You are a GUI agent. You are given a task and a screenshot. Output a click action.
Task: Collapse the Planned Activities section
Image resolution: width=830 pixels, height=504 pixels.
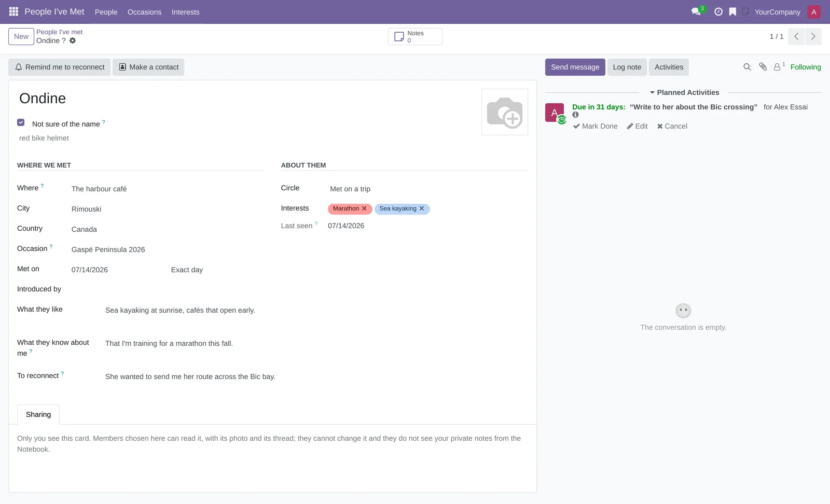(684, 92)
